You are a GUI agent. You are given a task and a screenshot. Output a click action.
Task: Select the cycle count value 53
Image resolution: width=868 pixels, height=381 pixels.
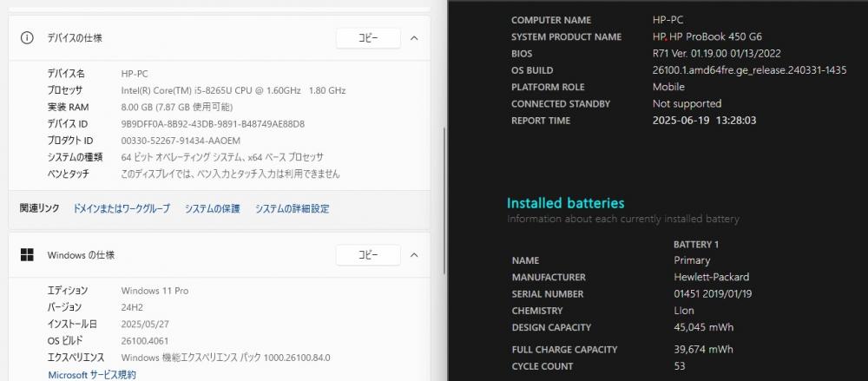click(680, 366)
